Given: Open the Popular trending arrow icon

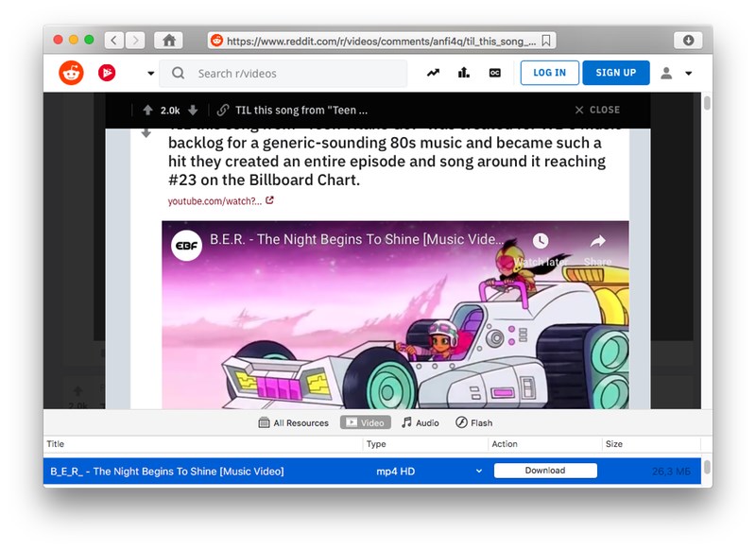Looking at the screenshot, I should [x=433, y=73].
